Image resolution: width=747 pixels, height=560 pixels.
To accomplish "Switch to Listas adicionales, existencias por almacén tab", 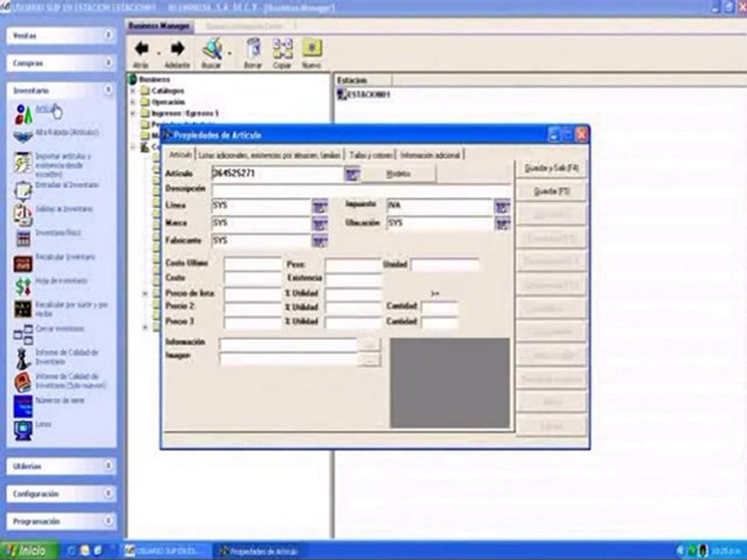I will click(x=270, y=156).
